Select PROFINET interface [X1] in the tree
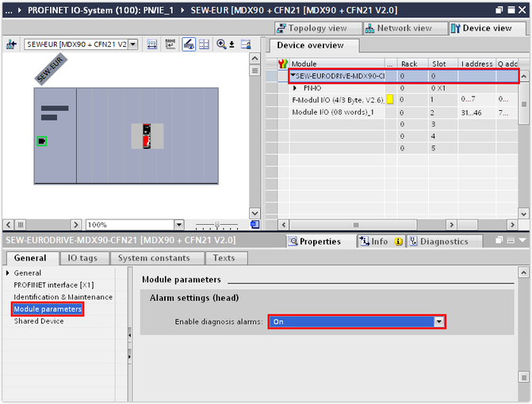The height and width of the screenshot is (404, 532). (52, 285)
